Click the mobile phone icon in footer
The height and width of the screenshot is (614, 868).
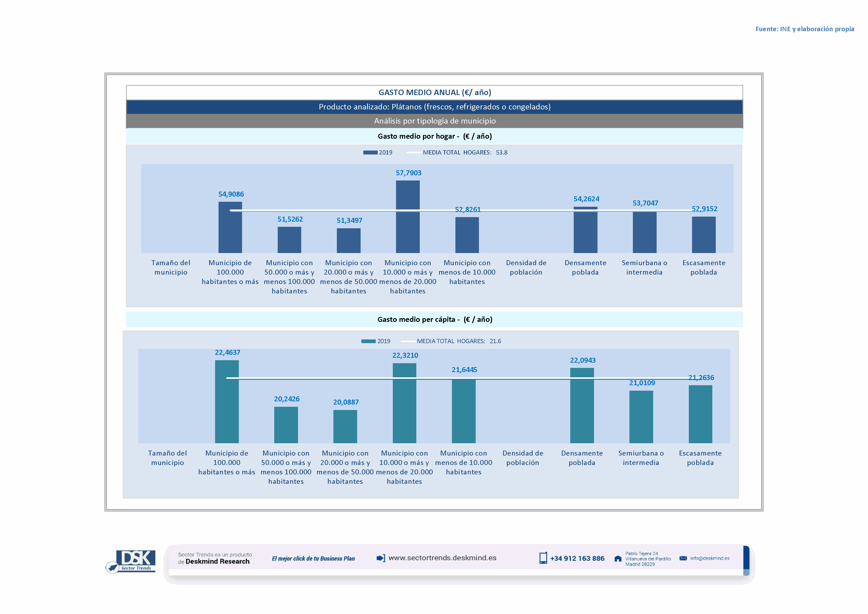tap(543, 558)
